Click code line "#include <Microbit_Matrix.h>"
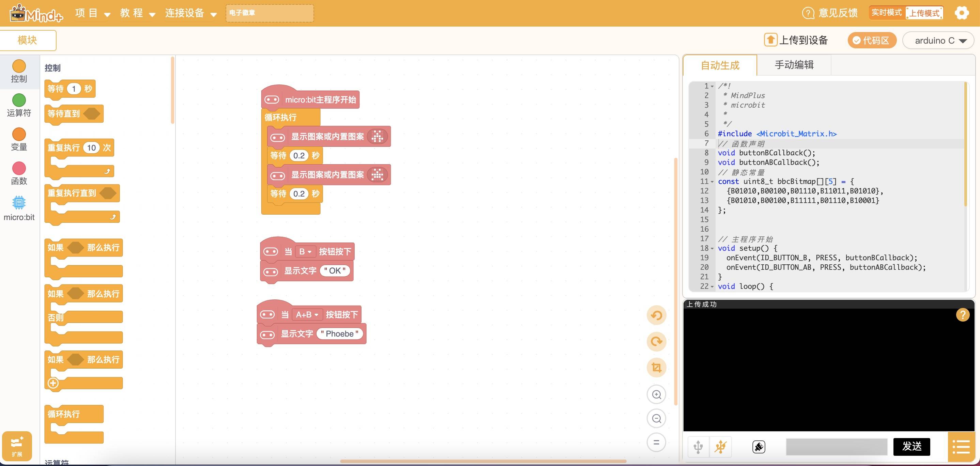The height and width of the screenshot is (466, 980). click(x=777, y=134)
